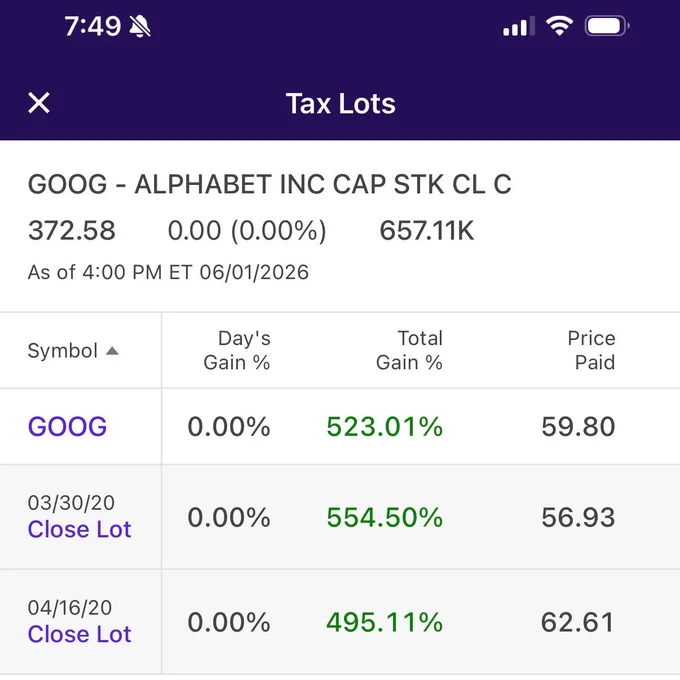The image size is (680, 680).
Task: Sort by Price Paid column
Action: click(592, 350)
